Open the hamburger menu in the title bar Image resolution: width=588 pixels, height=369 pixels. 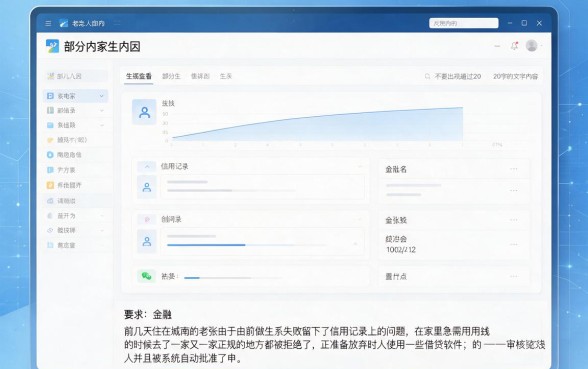[x=48, y=23]
